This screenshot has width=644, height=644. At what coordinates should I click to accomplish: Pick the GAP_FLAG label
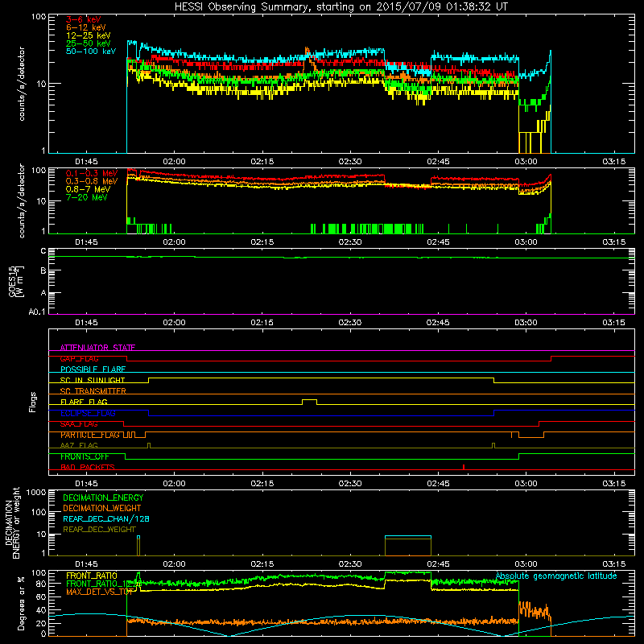pyautogui.click(x=79, y=358)
